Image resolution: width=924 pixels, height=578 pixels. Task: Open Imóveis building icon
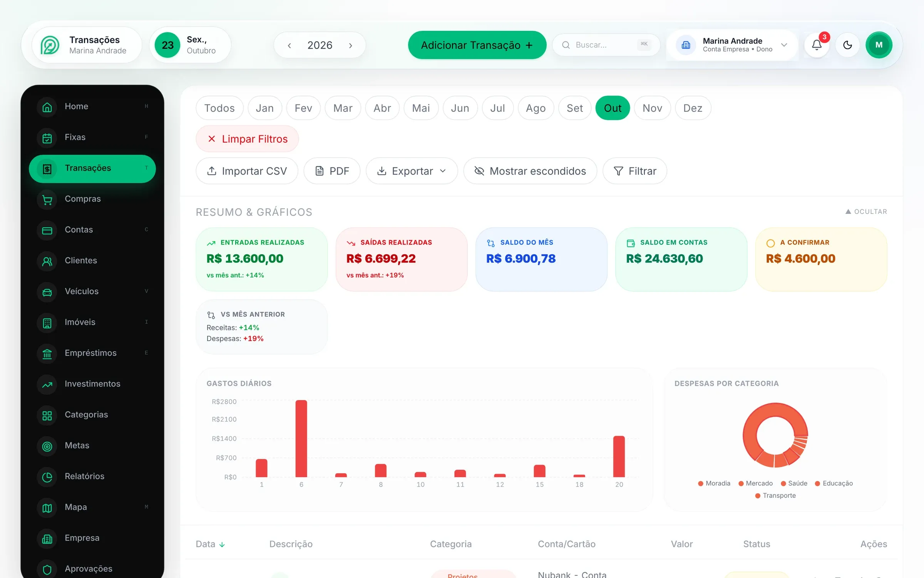pos(47,323)
